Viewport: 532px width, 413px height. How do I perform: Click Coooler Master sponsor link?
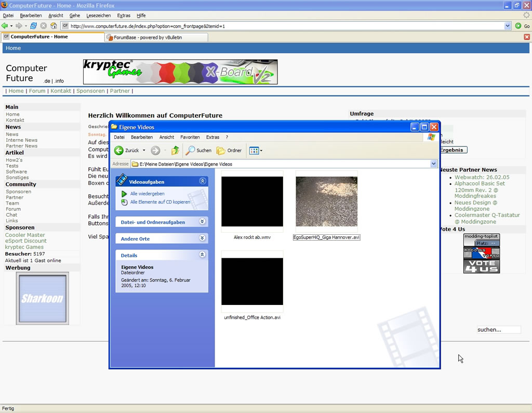25,235
